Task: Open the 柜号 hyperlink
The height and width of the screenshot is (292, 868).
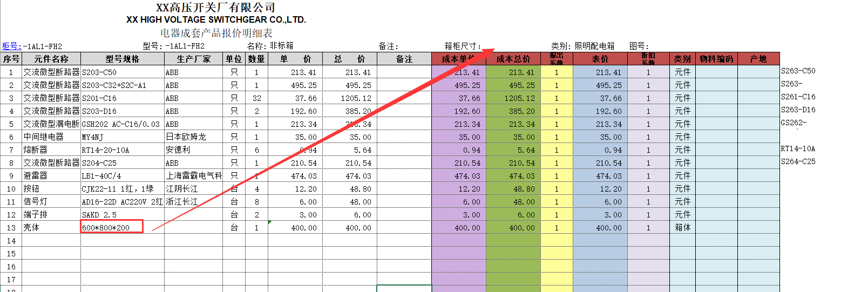Action: coord(11,46)
